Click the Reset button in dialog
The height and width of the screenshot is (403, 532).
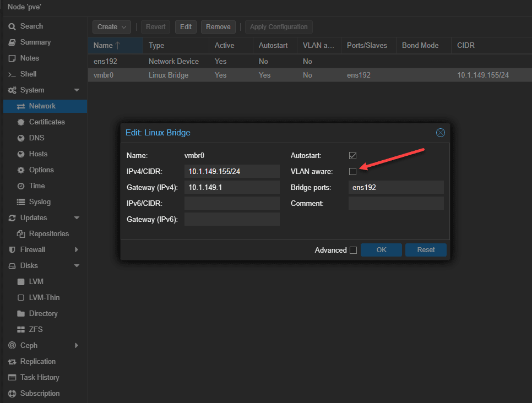coord(426,250)
